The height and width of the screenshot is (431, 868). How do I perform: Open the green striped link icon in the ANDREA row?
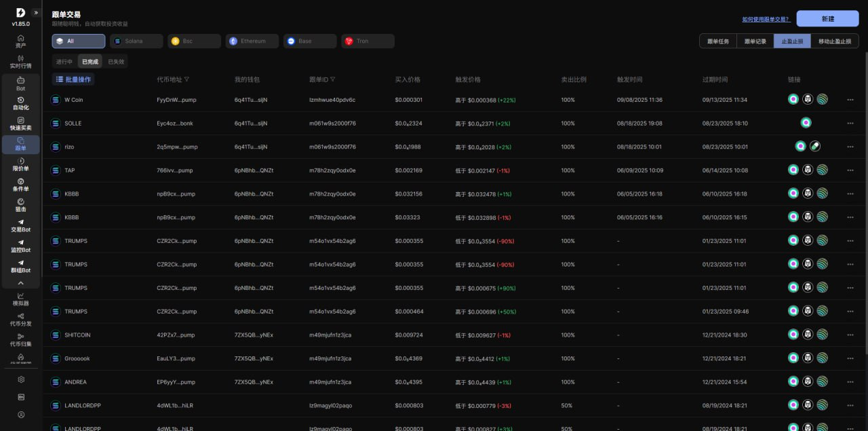[x=822, y=381]
